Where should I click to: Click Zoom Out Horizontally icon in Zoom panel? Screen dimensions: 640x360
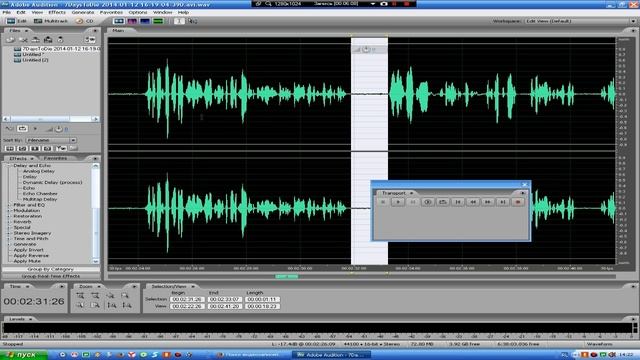95,296
